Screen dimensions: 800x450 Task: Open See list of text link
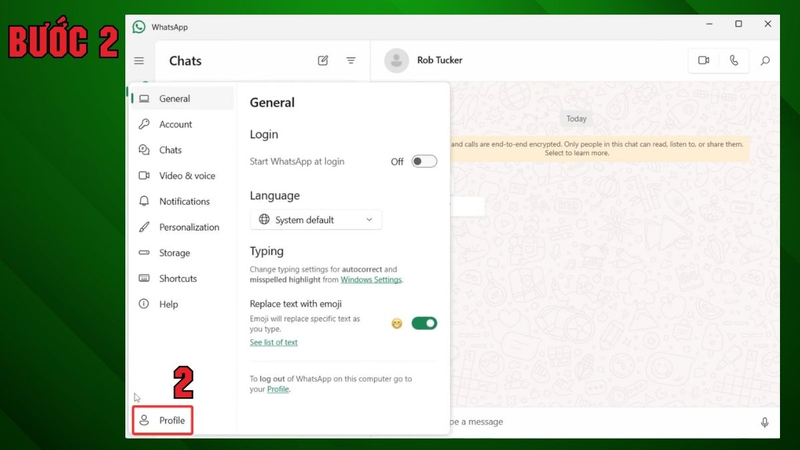273,342
